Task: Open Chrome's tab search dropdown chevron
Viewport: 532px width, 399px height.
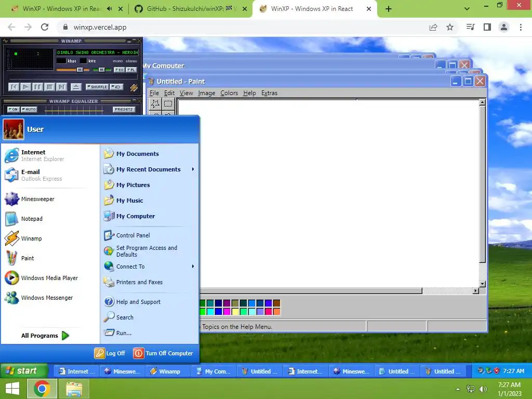Action: point(467,9)
